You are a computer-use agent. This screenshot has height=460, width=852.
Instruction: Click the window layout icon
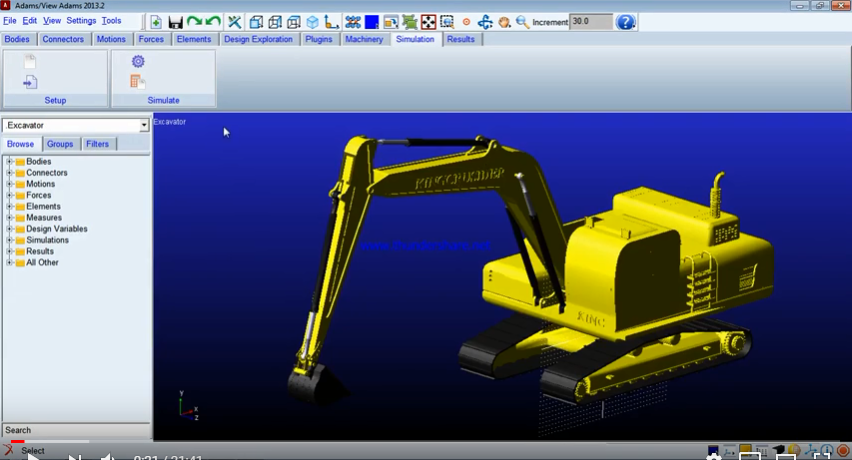pos(391,22)
